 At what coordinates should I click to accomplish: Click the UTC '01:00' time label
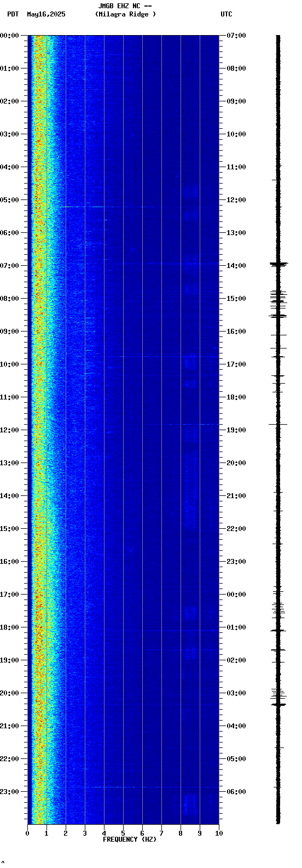236,627
